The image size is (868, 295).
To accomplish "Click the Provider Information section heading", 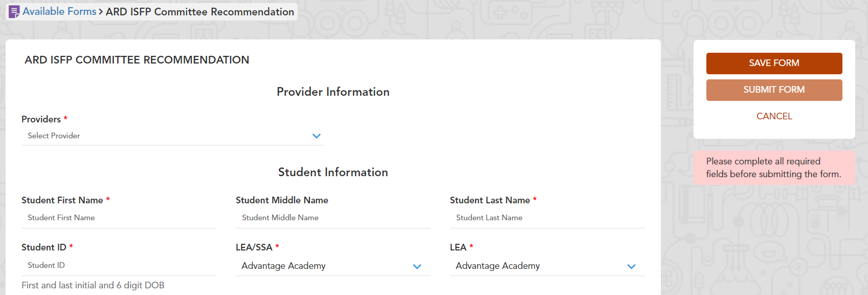I will 333,92.
